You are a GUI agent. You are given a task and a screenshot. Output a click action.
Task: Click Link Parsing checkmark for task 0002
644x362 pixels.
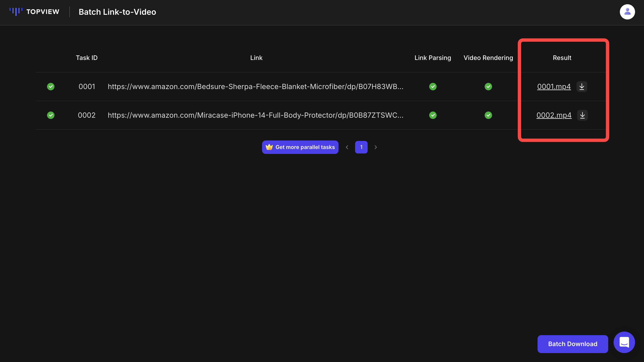coord(433,115)
